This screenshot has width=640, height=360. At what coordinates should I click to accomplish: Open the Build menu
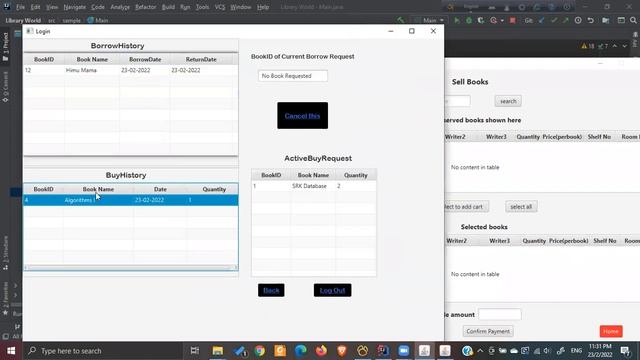click(168, 7)
